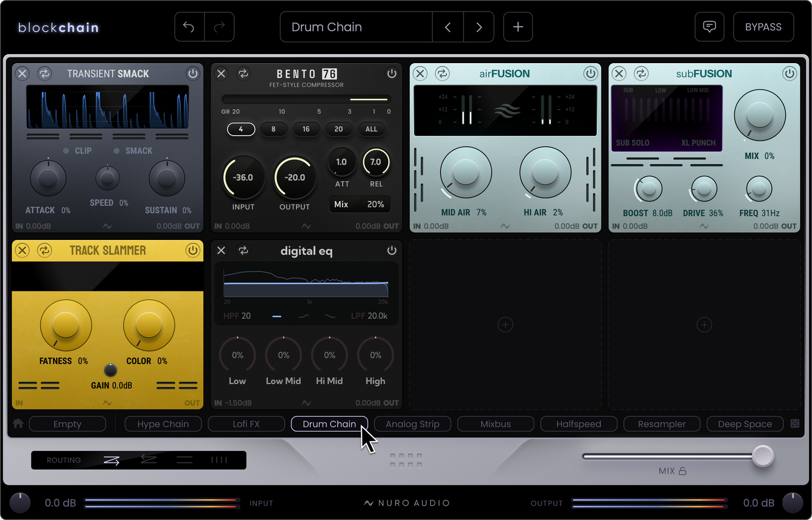Select compressor ratio 8
This screenshot has height=520, width=812.
(x=273, y=129)
